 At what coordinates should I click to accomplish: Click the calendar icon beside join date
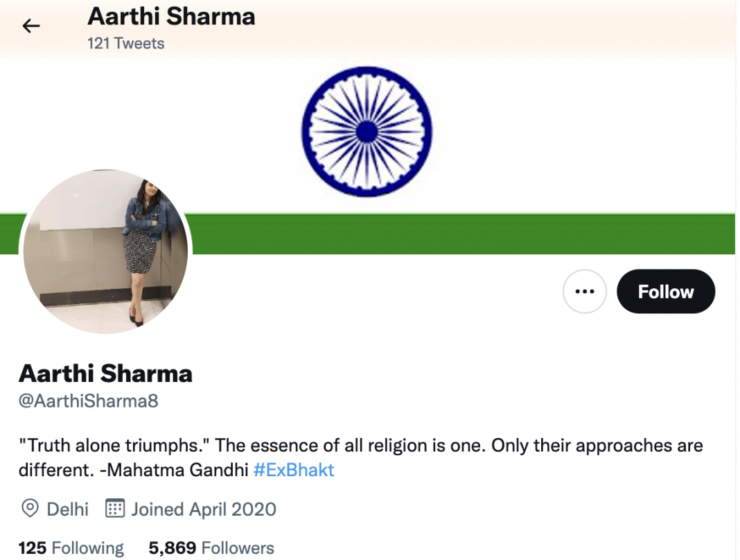pyautogui.click(x=114, y=509)
